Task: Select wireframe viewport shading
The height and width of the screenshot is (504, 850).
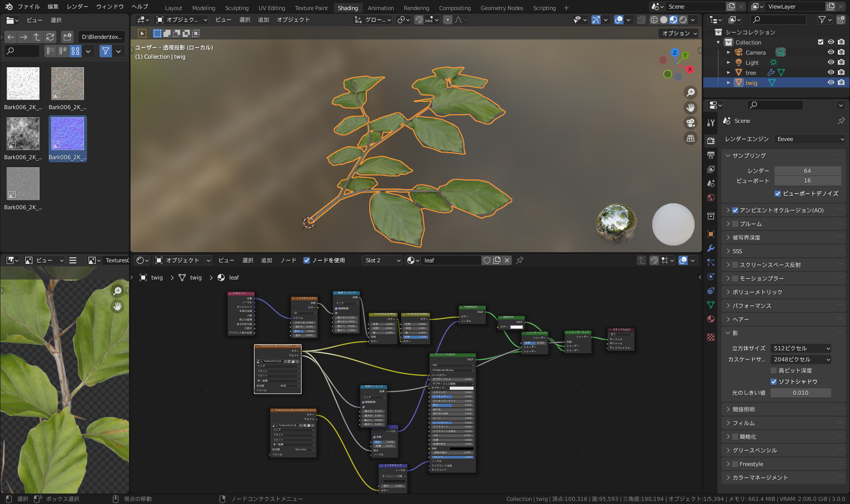Action: 654,20
